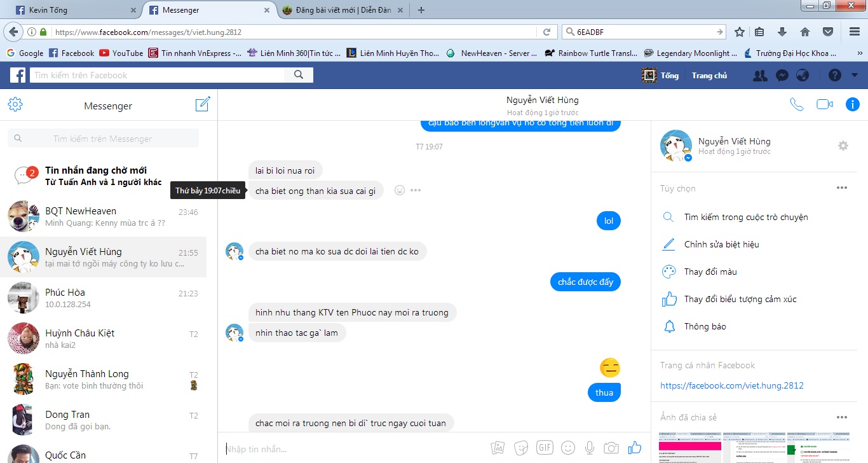
Task: Go back with the browser back arrow
Action: tap(13, 32)
